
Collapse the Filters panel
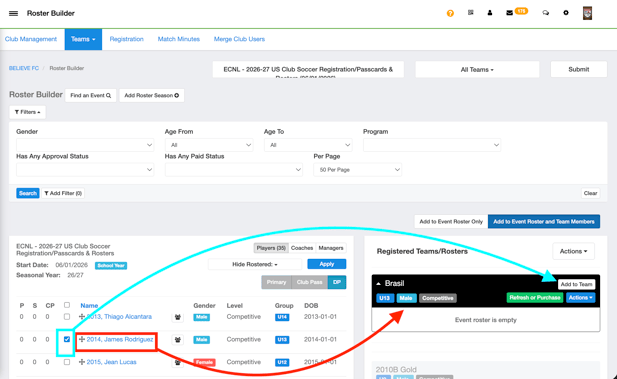click(28, 112)
